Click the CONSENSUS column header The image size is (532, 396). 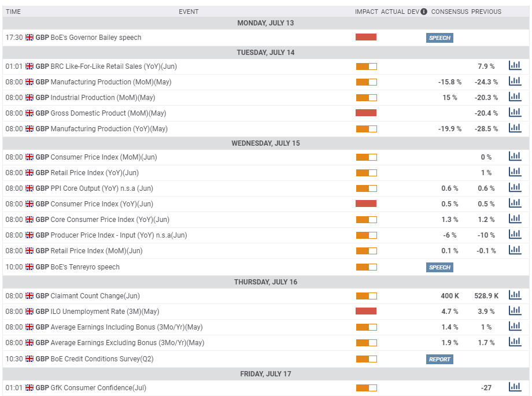(449, 12)
